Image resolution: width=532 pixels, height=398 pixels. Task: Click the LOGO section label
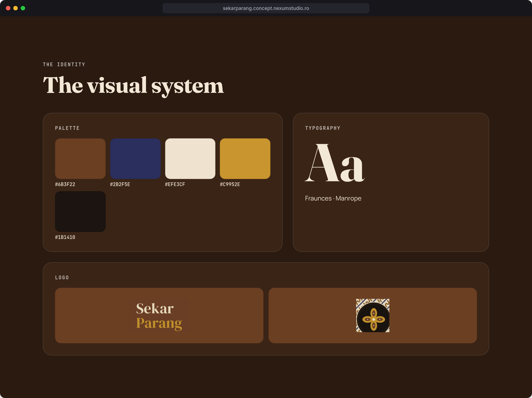tap(62, 278)
